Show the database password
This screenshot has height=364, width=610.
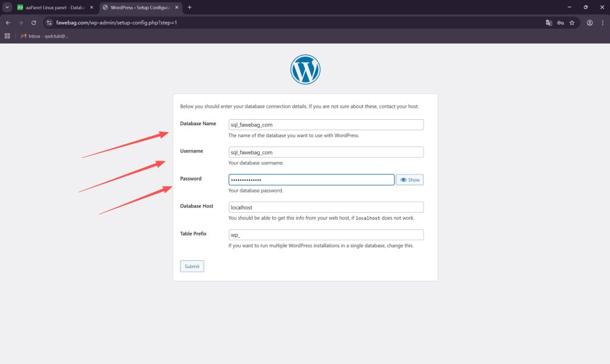coord(410,180)
